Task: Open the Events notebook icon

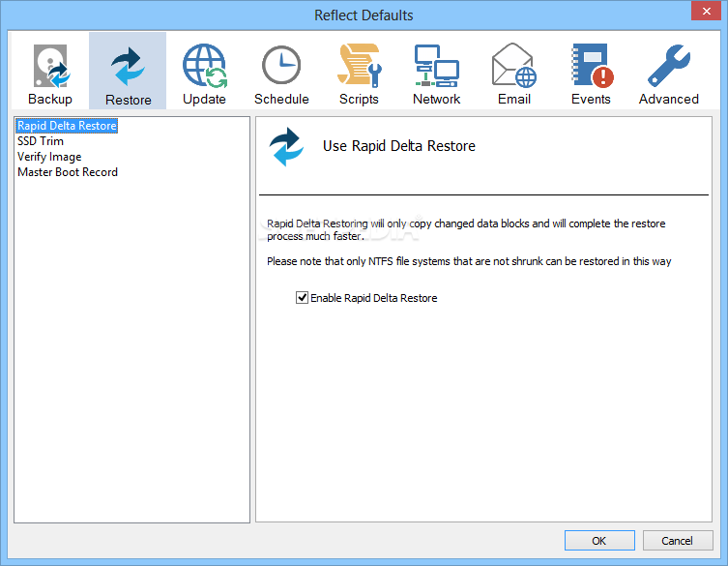Action: click(592, 66)
